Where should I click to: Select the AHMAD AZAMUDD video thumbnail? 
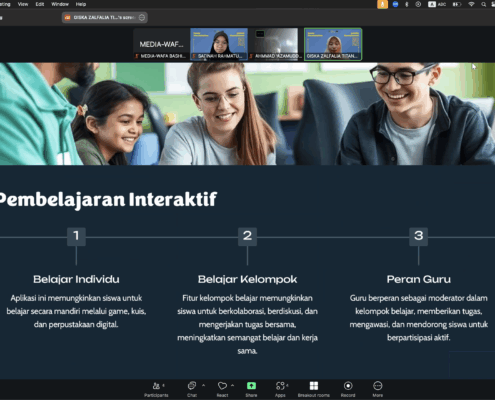(x=276, y=44)
